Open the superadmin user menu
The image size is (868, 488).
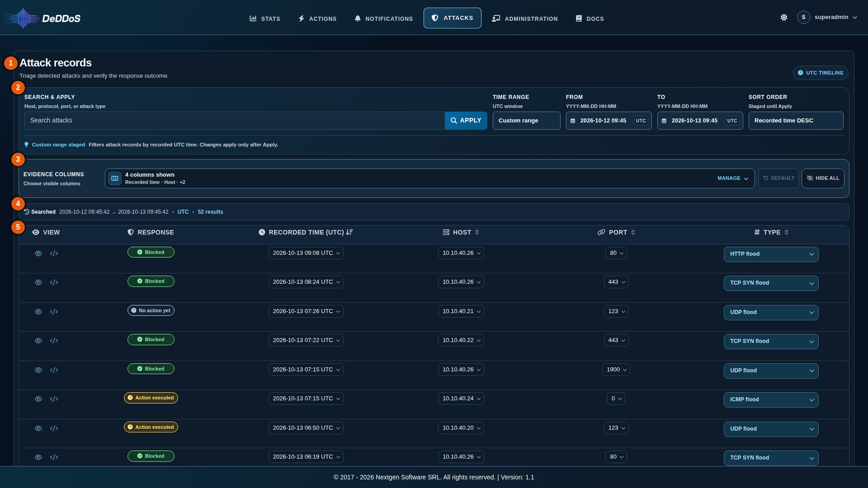(827, 17)
